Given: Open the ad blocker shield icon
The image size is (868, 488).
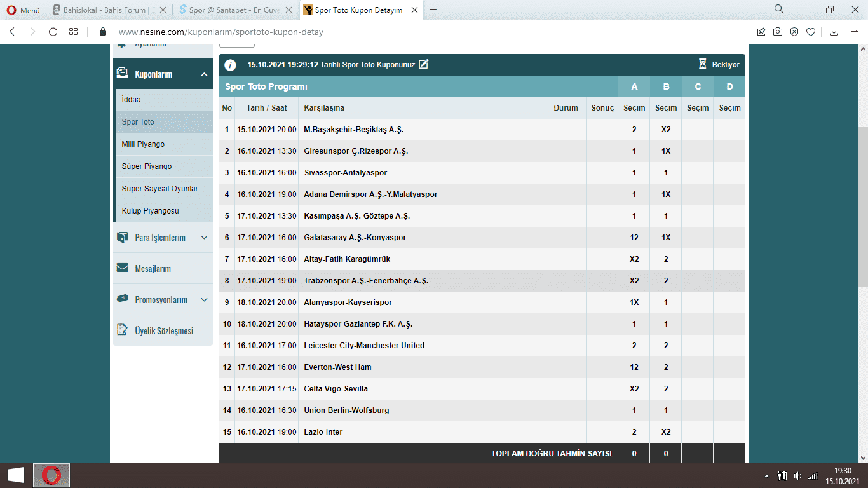Looking at the screenshot, I should coord(794,32).
